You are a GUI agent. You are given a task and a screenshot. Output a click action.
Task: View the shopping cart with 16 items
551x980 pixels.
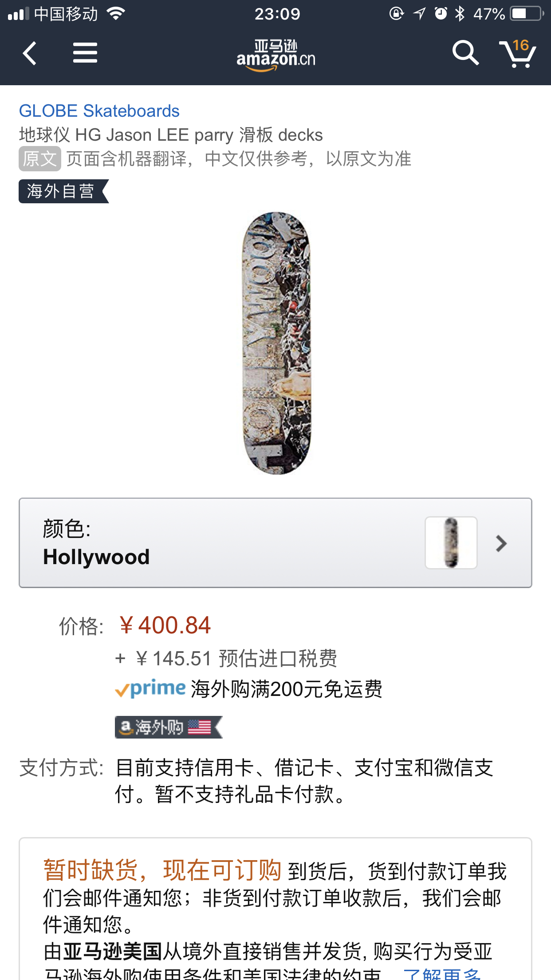[518, 53]
